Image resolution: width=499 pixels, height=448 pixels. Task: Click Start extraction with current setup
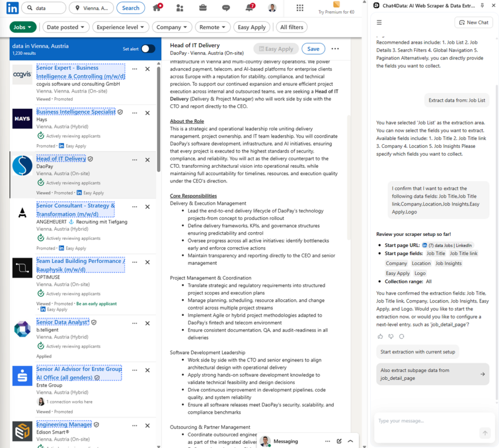(418, 351)
